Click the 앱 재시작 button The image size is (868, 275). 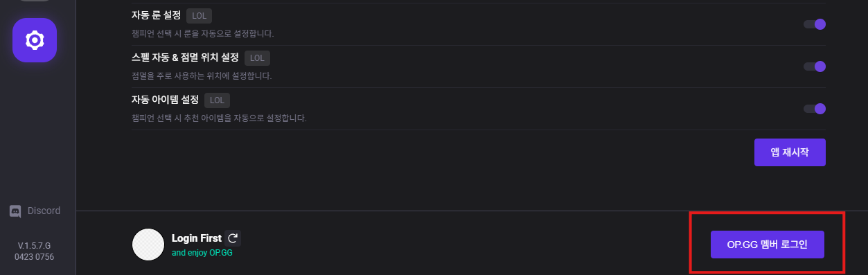(790, 152)
